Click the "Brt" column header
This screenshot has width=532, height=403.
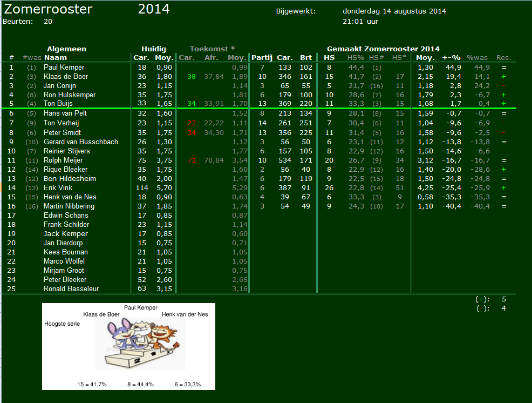[x=306, y=58]
